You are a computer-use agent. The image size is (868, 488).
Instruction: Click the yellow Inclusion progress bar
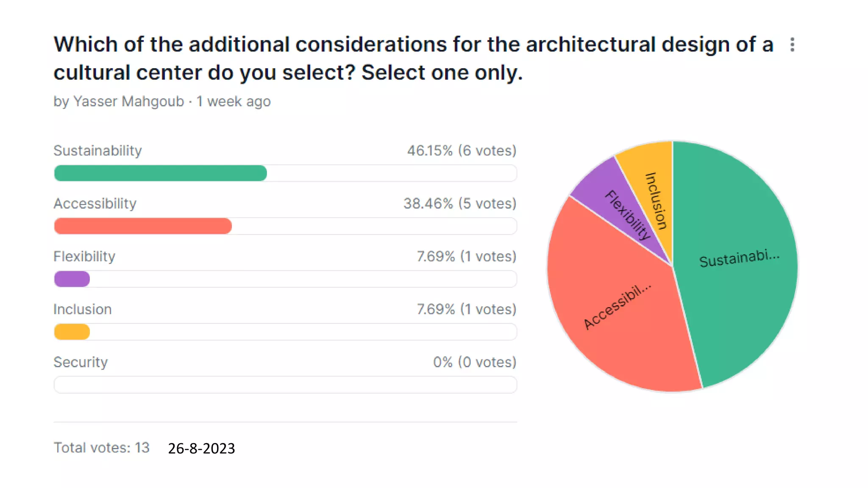pos(72,332)
